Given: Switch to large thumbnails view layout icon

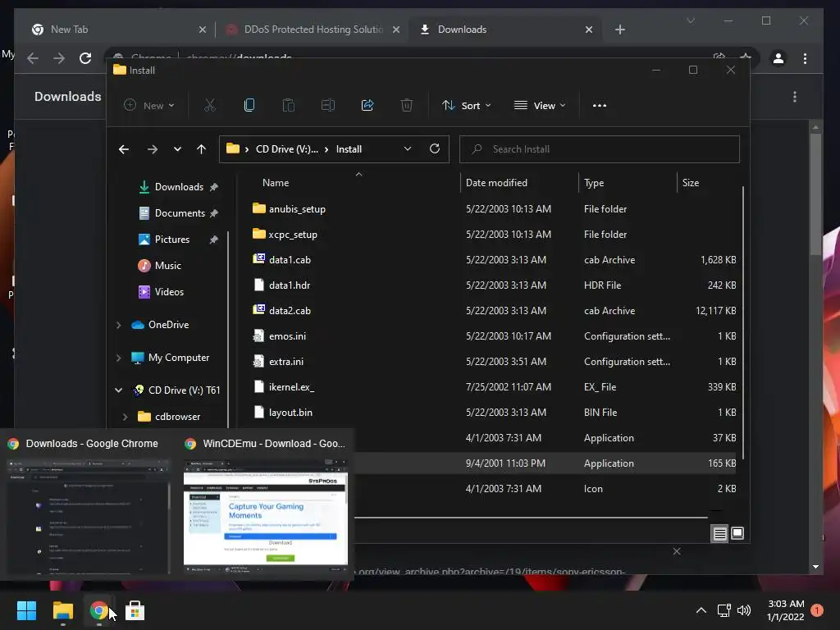Looking at the screenshot, I should coord(737,533).
